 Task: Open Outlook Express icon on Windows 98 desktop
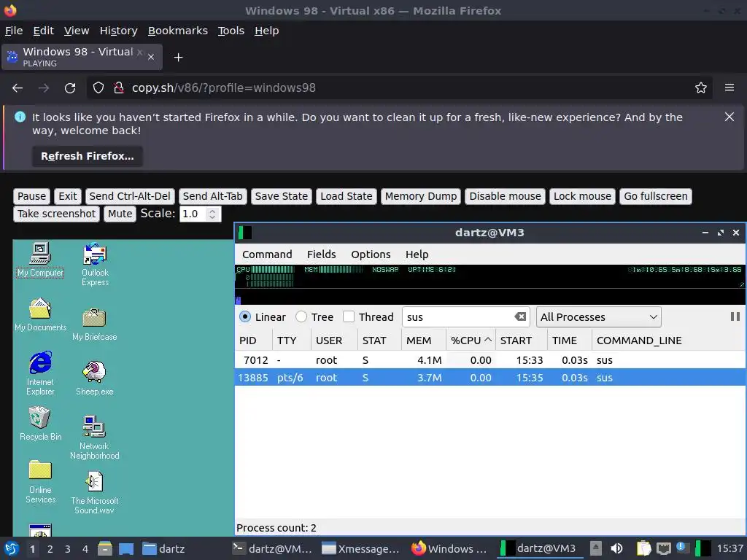click(x=95, y=264)
